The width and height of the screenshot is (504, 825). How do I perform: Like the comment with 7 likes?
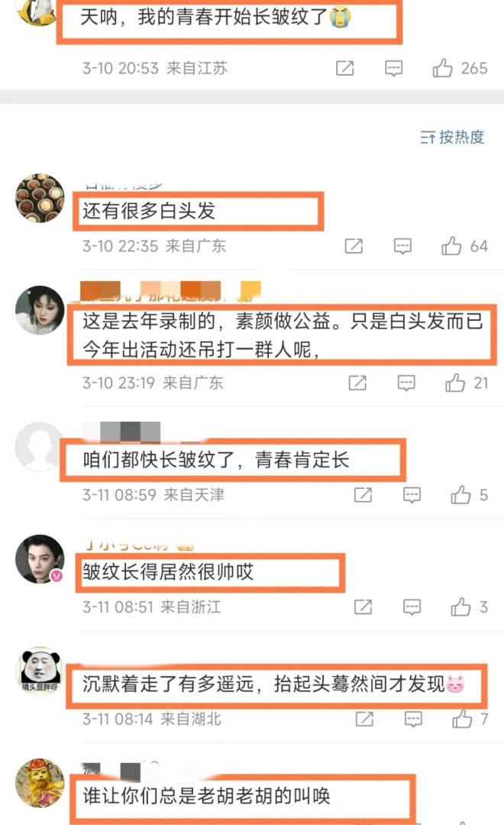pyautogui.click(x=462, y=719)
